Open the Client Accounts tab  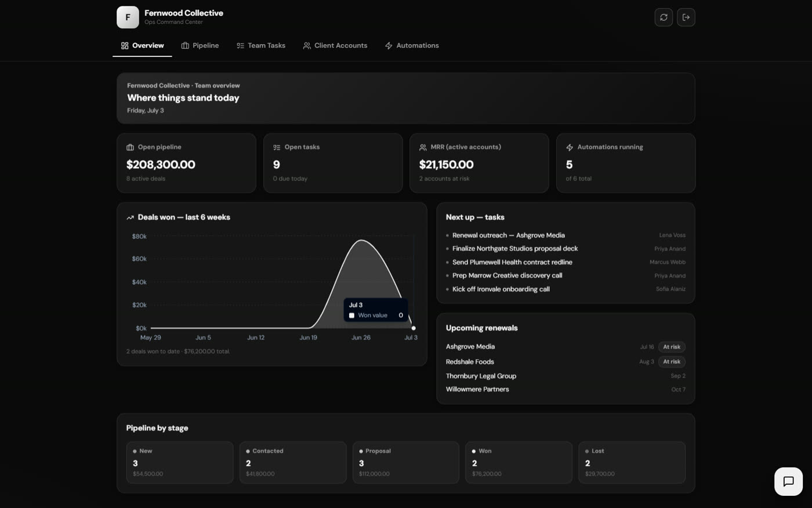(x=335, y=45)
